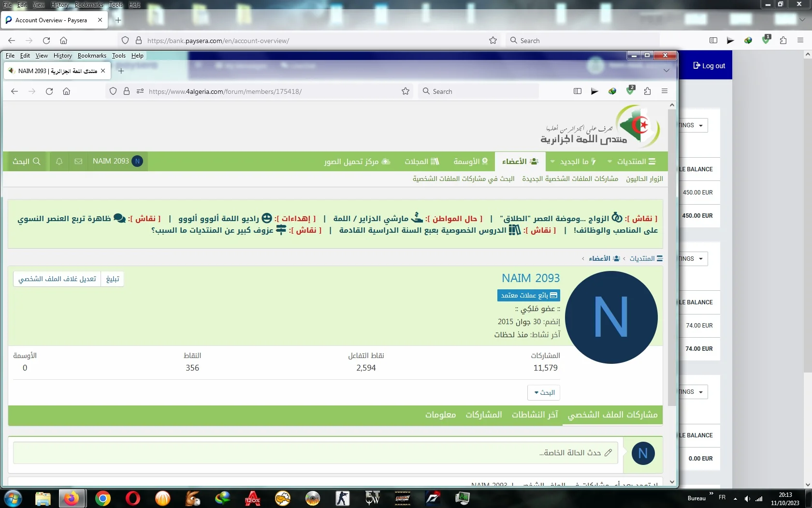Screen dimensions: 812x508
Task: Click the bookmark star in 4algeria address bar
Action: [406, 91]
